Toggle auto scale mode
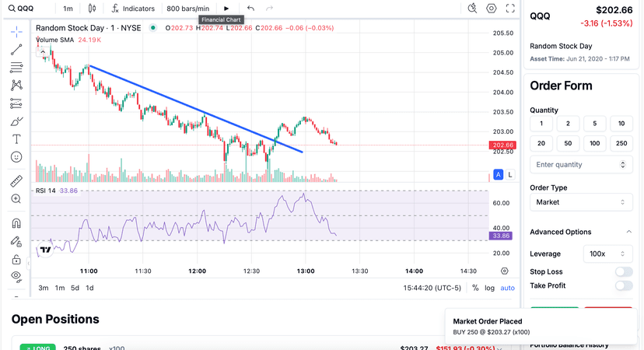This screenshot has height=350, width=644. click(x=507, y=288)
